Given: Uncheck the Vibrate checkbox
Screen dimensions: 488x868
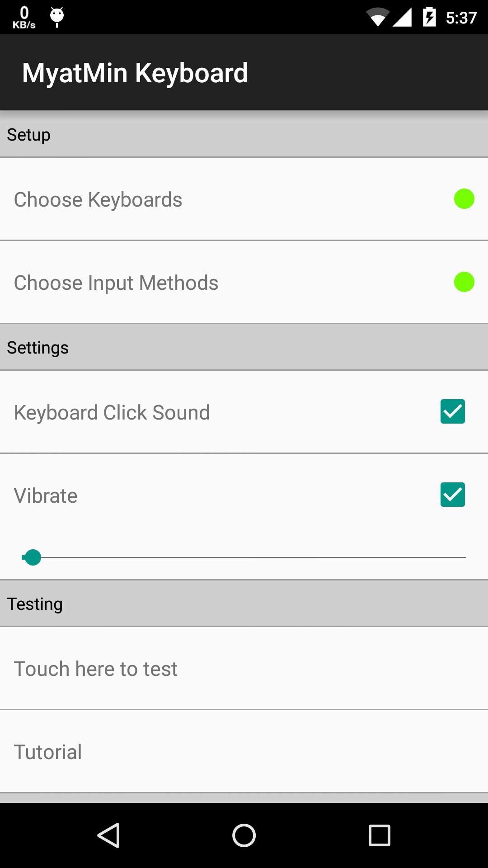Looking at the screenshot, I should pos(452,495).
